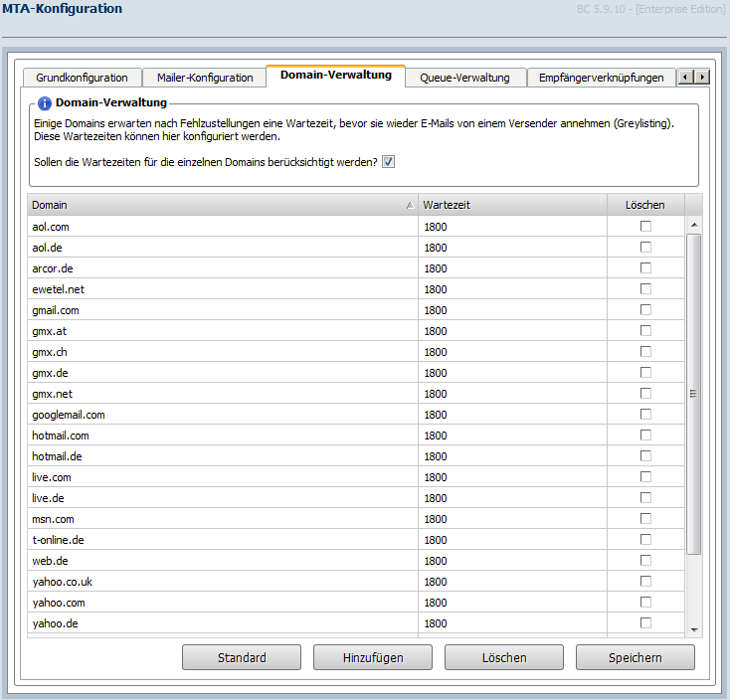
Task: Click the tab scroll right arrow
Action: pyautogui.click(x=702, y=77)
